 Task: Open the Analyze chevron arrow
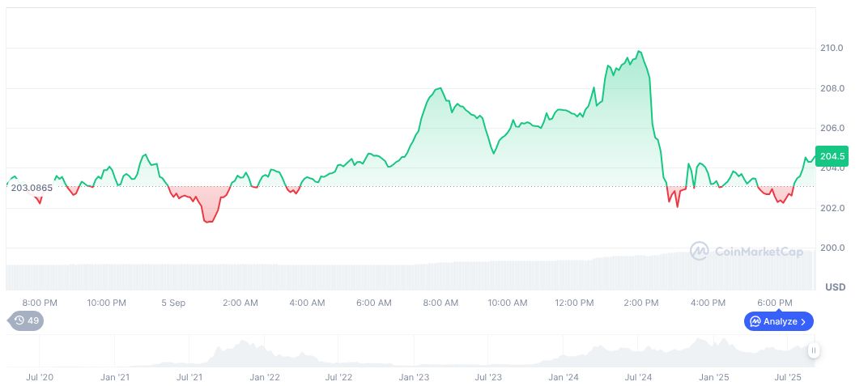[x=803, y=321]
